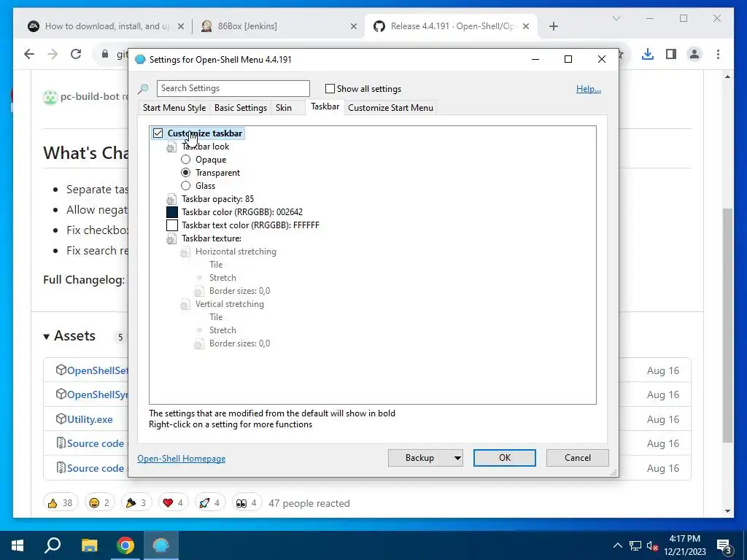
Task: Click the muted volume icon in system tray
Action: (x=652, y=545)
